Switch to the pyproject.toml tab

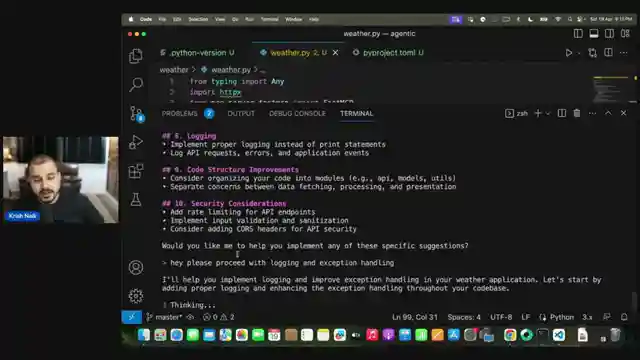(x=388, y=53)
